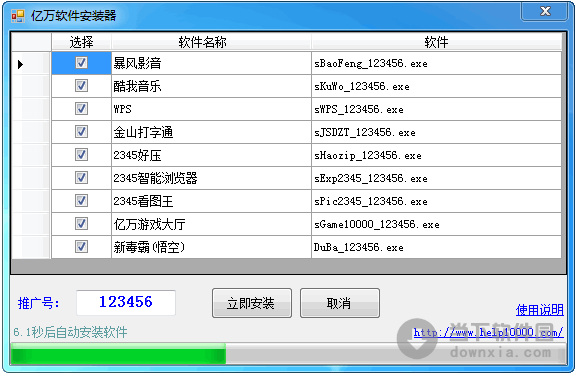The height and width of the screenshot is (376, 577).
Task: Click the sJSDZT_123456.exe cell
Action: point(436,132)
